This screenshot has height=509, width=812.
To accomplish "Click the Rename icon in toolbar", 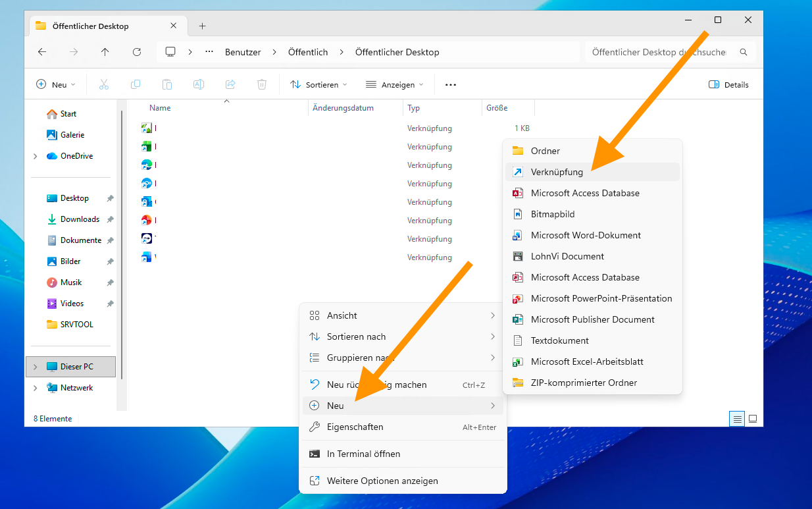I will 198,84.
